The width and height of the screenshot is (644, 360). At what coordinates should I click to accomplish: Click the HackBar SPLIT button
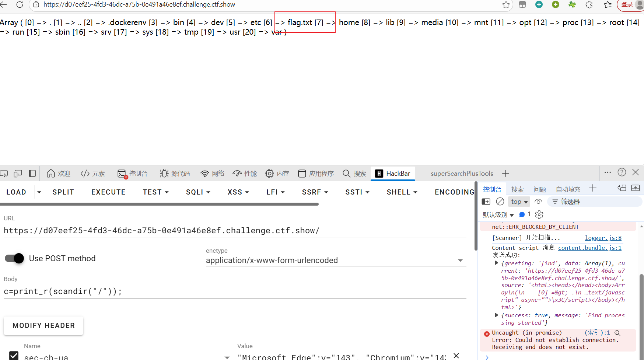tap(63, 192)
